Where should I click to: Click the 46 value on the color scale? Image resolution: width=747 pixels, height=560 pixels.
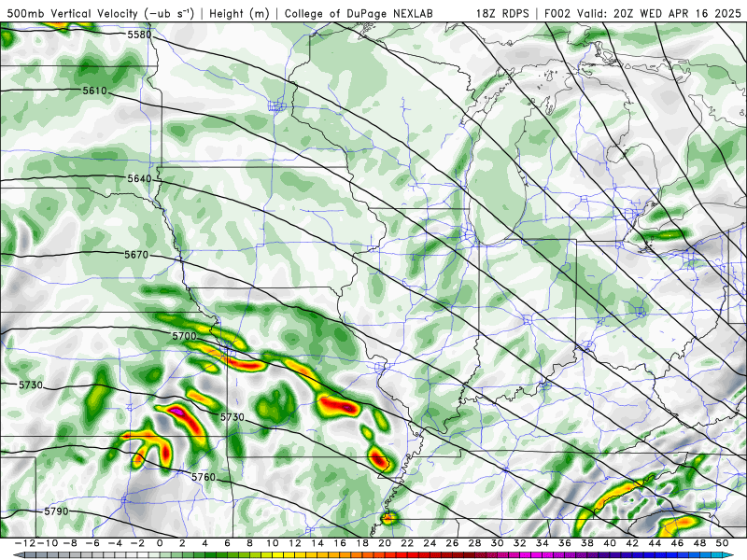[678, 543]
